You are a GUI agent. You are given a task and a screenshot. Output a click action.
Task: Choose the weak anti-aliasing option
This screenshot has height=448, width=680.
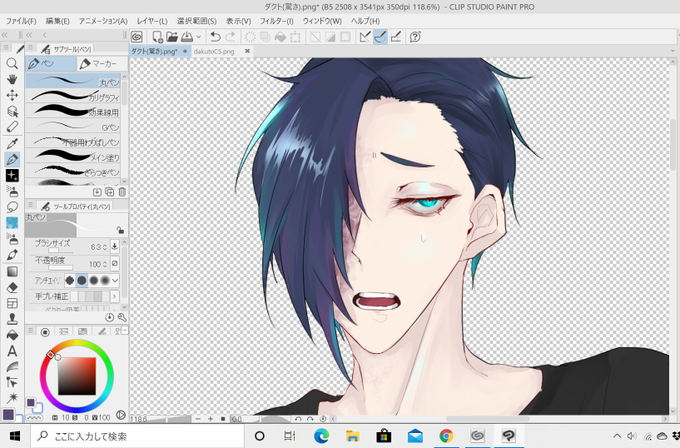coord(82,281)
